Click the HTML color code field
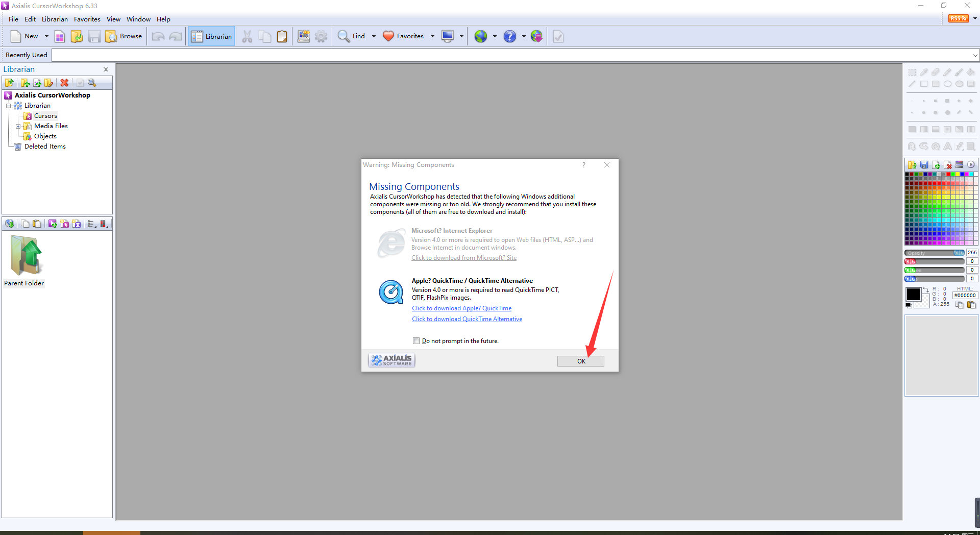Viewport: 980px width, 535px height. click(x=965, y=296)
